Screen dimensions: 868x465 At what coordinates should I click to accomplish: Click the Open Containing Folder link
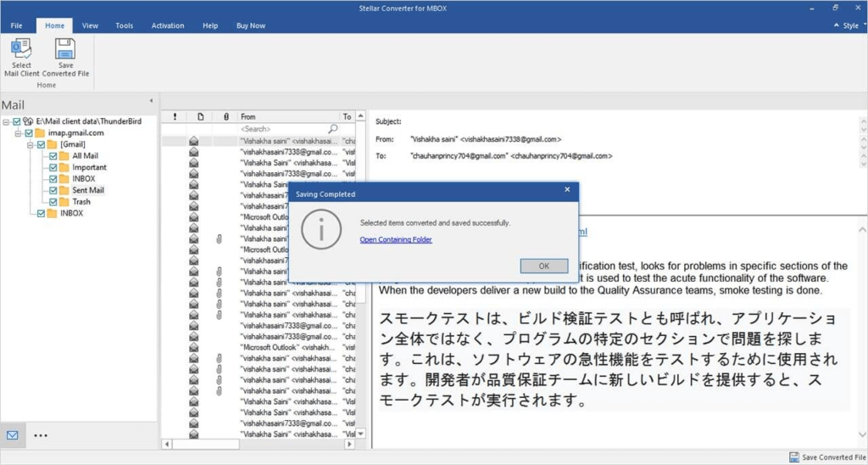tap(395, 239)
